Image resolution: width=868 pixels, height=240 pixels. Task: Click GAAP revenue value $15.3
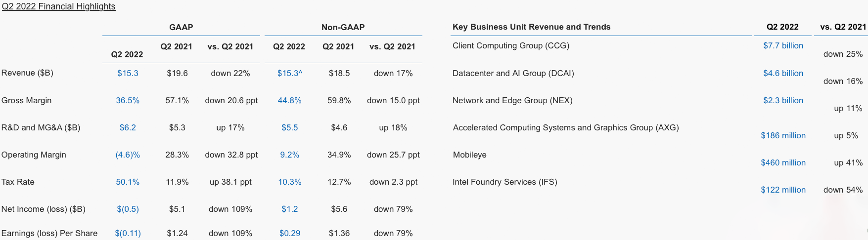coord(128,73)
